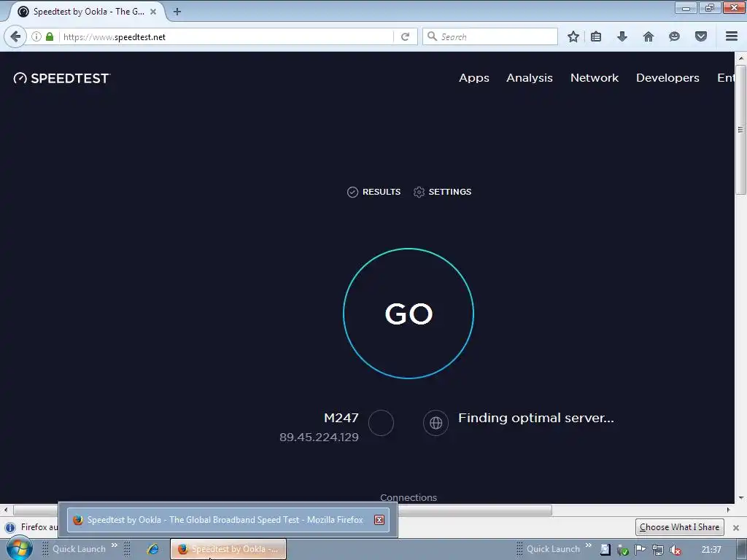Click the Firefox back arrow button

16,36
